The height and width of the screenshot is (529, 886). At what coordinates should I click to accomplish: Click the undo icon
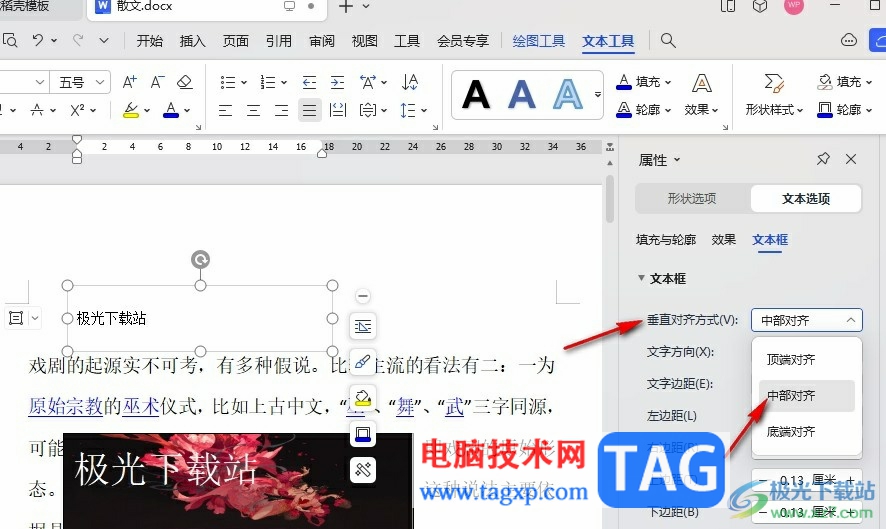coord(38,40)
